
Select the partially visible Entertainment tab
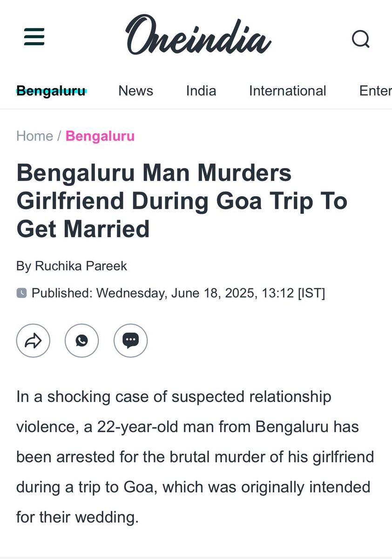point(375,90)
